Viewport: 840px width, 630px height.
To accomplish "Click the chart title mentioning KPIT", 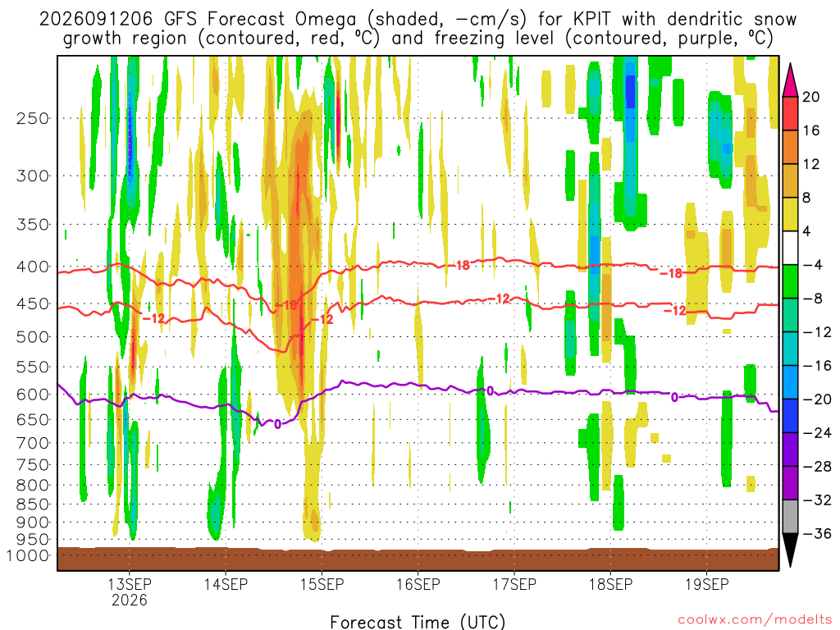I will point(418,29).
